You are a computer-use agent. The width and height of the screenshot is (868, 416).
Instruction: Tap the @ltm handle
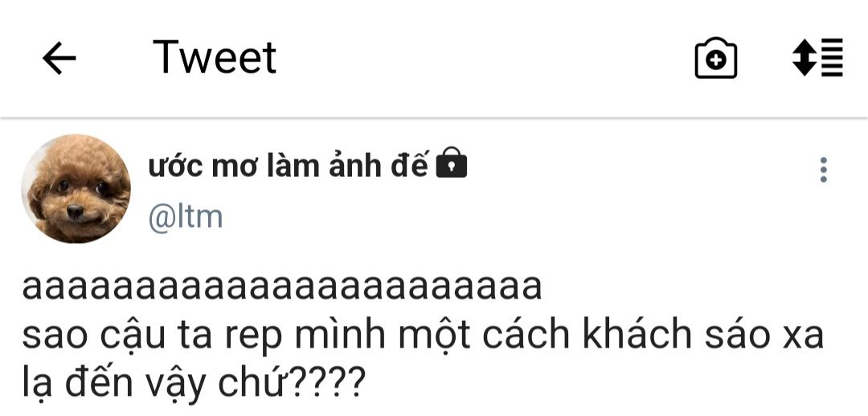186,217
